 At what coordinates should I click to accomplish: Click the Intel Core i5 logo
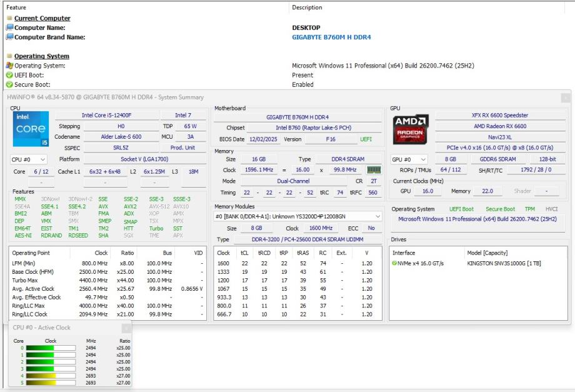tap(31, 129)
